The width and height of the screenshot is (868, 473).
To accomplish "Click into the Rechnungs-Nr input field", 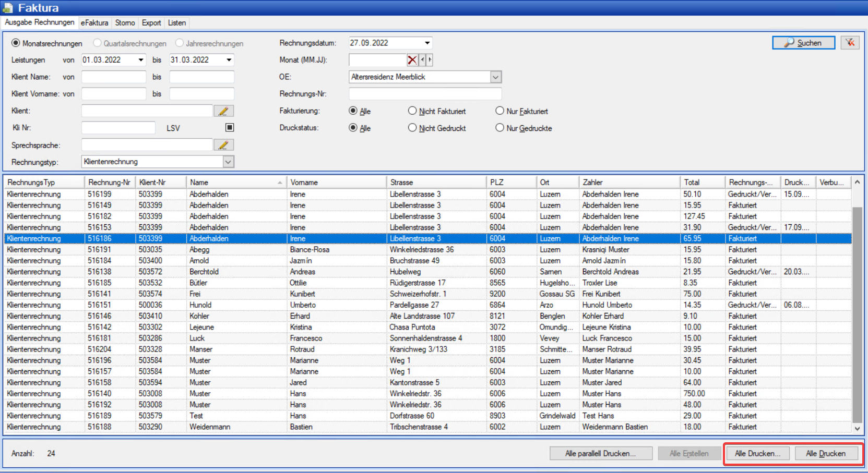I will click(425, 94).
